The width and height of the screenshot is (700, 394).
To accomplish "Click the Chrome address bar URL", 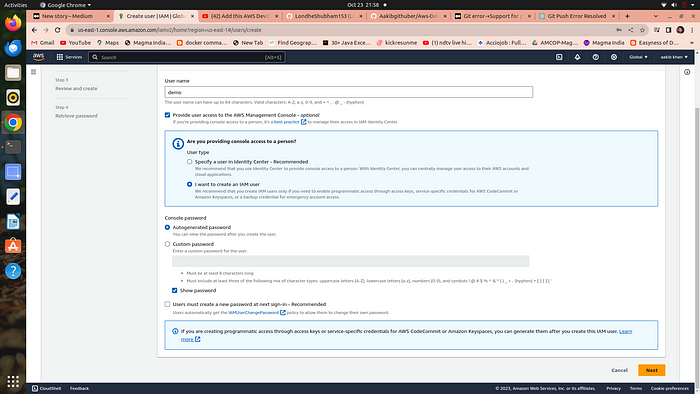I will [170, 30].
